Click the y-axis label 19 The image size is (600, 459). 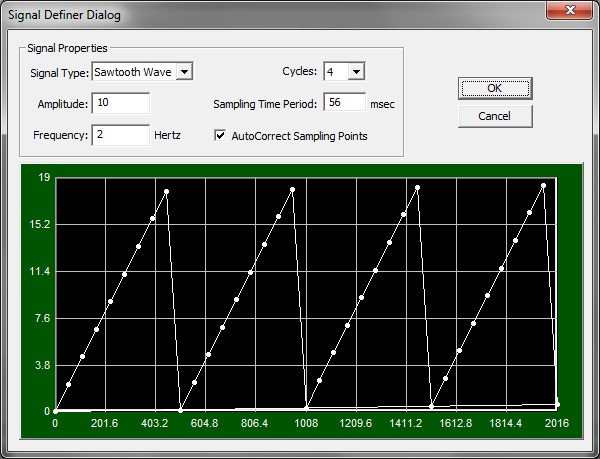point(44,177)
